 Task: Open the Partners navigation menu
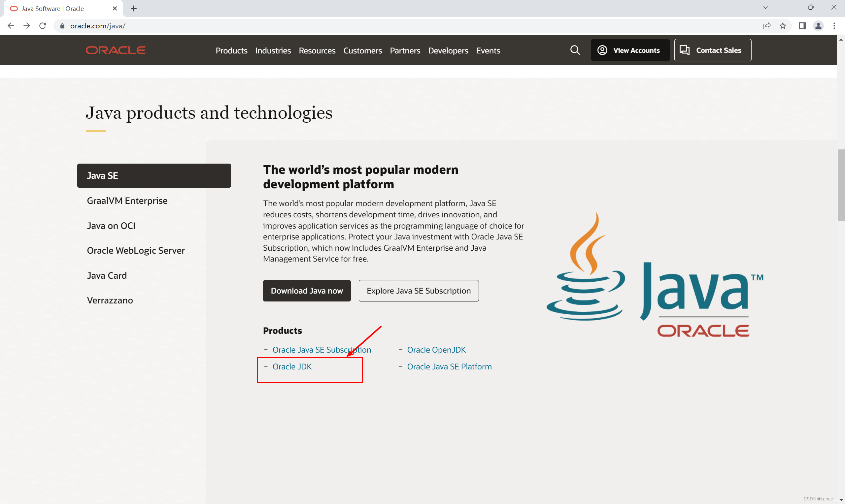point(405,50)
